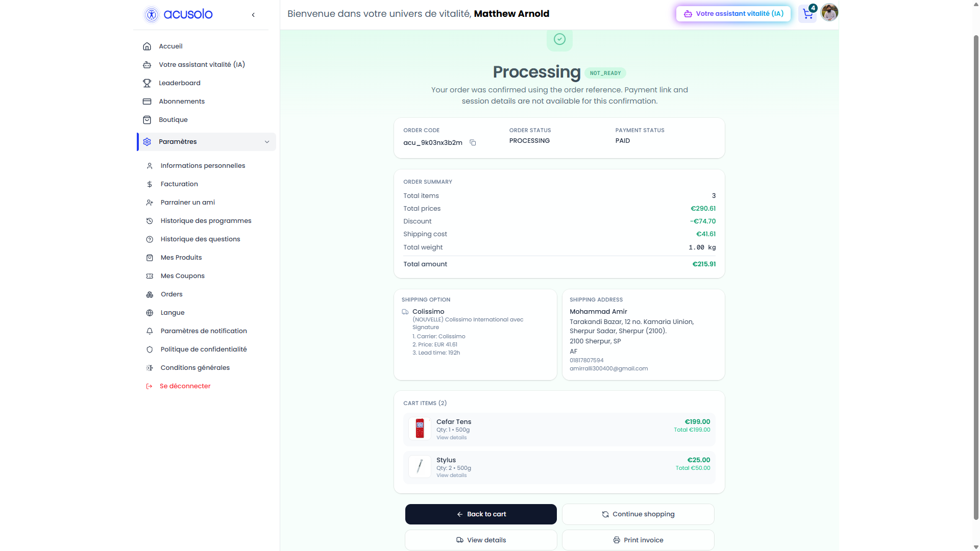This screenshot has height=551, width=980.
Task: Click the email amirralli300400@gmail.com
Action: click(608, 369)
